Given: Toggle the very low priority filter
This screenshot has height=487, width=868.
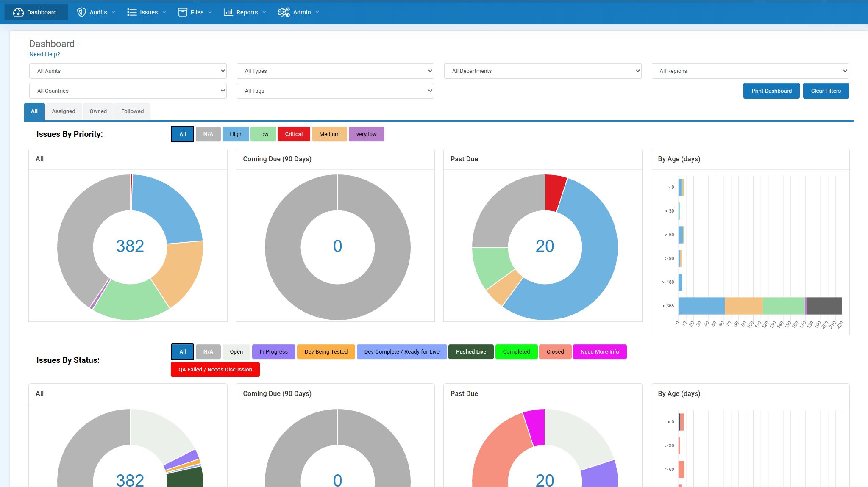Looking at the screenshot, I should point(367,134).
